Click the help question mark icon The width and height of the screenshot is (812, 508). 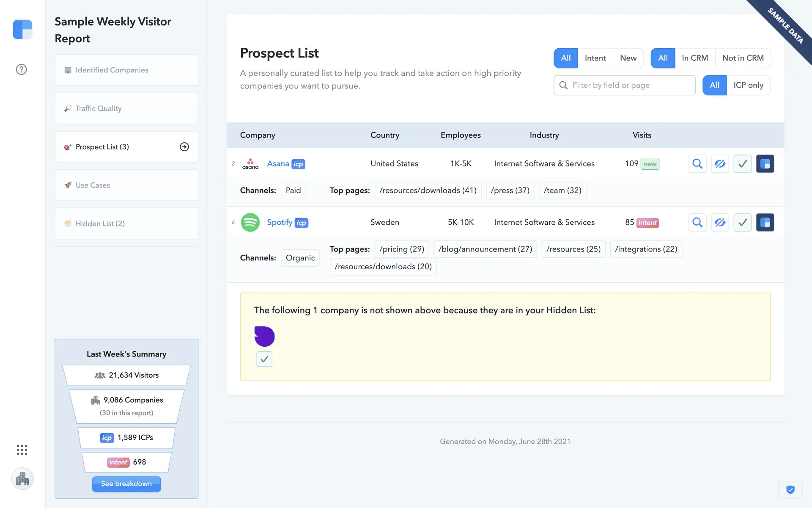pos(22,69)
